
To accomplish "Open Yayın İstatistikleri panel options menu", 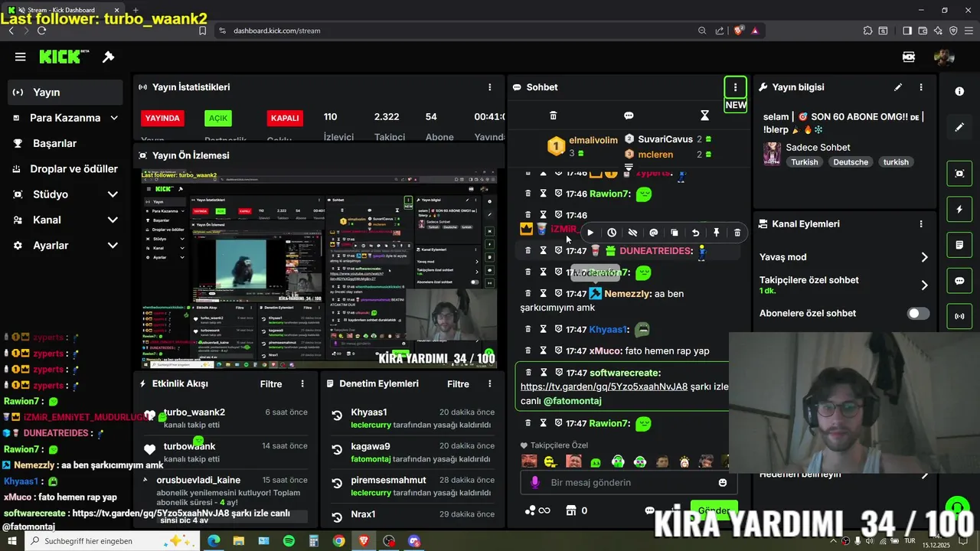I will 490,87.
